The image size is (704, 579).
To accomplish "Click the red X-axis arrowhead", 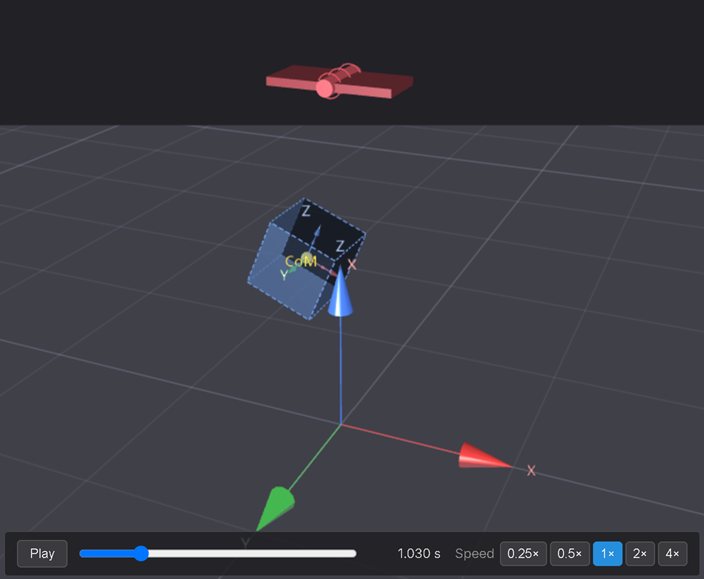I will [x=484, y=456].
